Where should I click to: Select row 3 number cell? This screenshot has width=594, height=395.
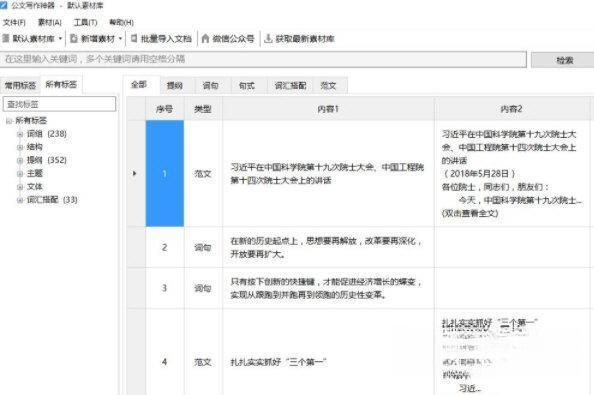(165, 288)
